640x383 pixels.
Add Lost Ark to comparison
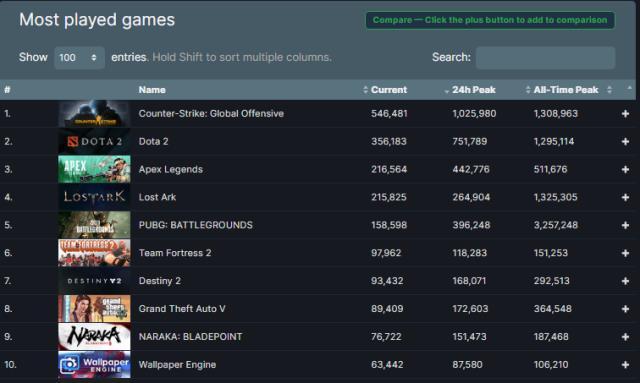(625, 198)
